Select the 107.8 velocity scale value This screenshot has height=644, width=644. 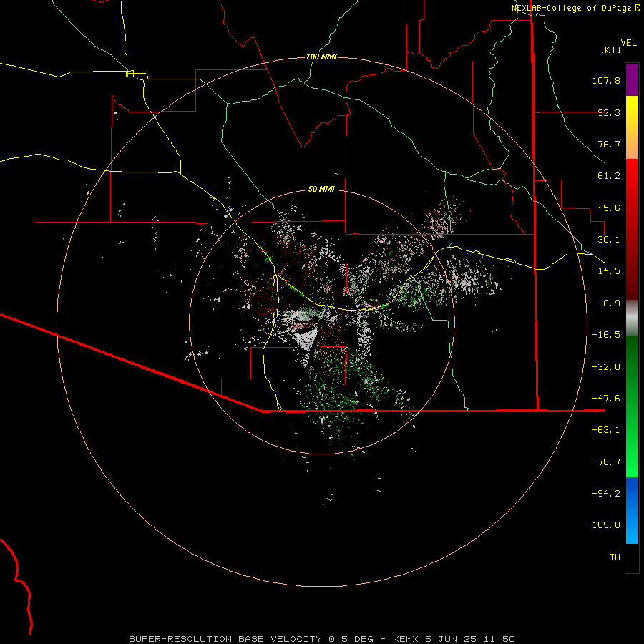point(606,80)
